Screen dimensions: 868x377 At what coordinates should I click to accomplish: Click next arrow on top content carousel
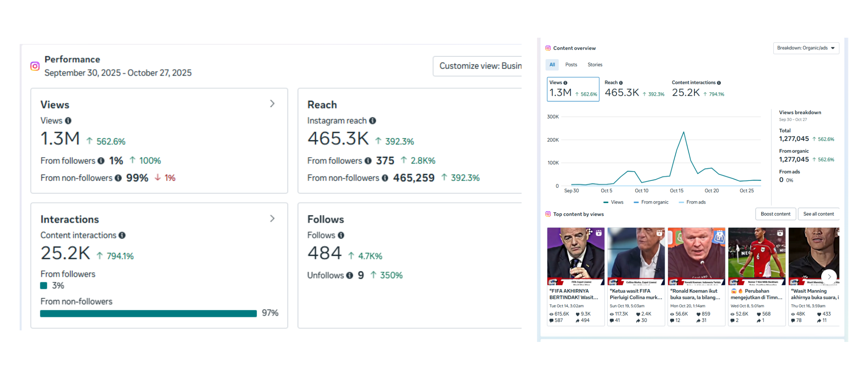[x=829, y=277]
